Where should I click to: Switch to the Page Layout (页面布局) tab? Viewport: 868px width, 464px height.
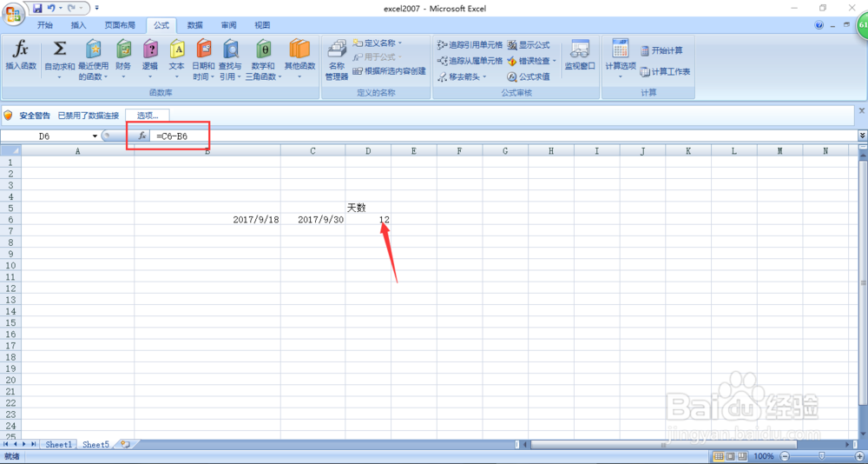click(120, 25)
